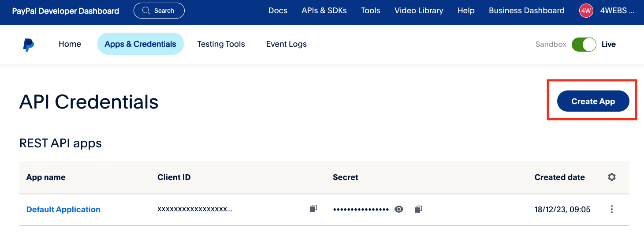
Task: Click the API Credentials heading
Action: click(x=89, y=102)
